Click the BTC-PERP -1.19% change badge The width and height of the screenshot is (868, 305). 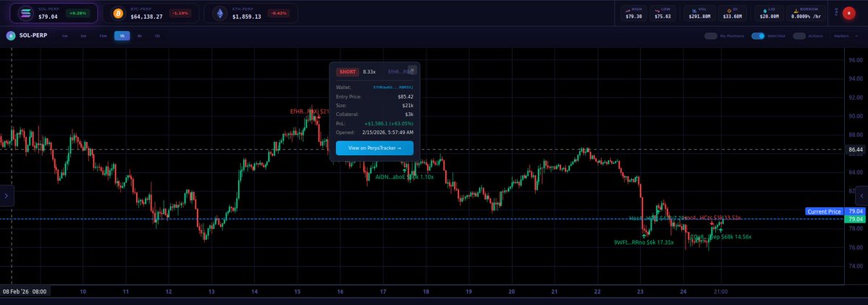[180, 13]
